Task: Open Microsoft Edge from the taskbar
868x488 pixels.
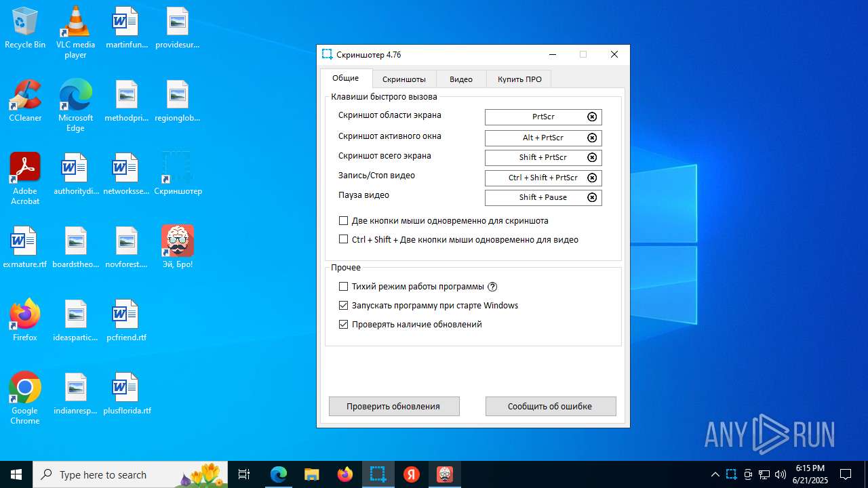Action: 278,474
